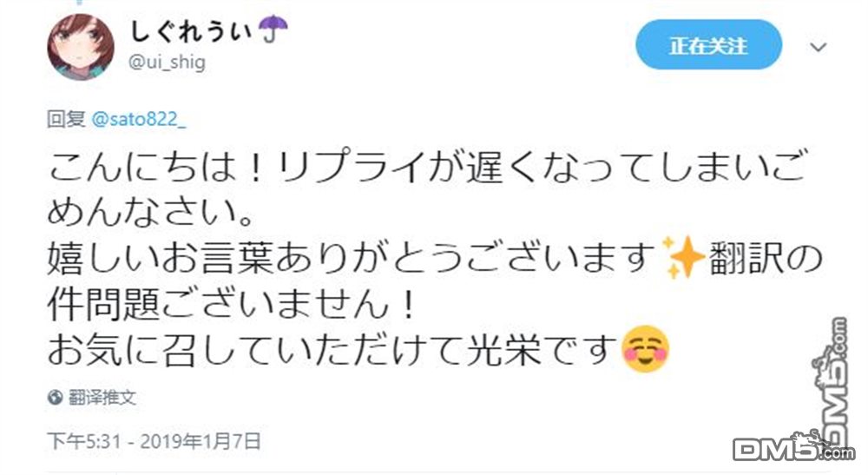Open the しぐれうい profile avatar
The image size is (868, 475).
pyautogui.click(x=81, y=47)
